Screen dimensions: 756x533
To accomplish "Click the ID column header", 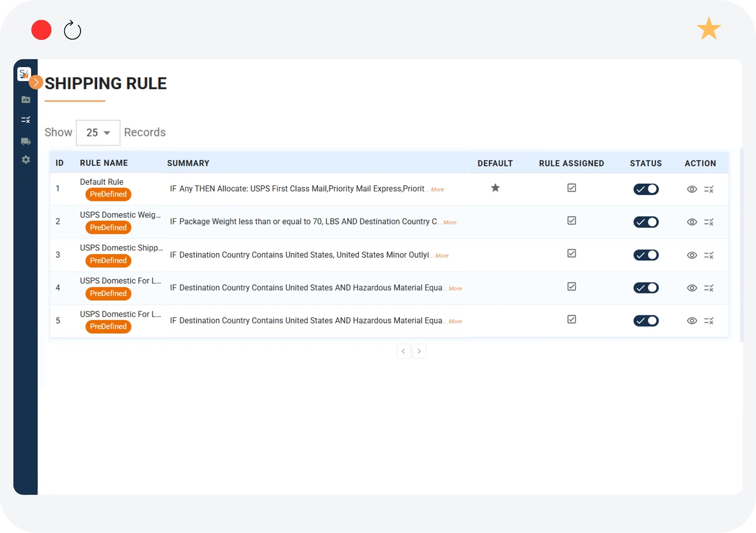I will (x=59, y=163).
